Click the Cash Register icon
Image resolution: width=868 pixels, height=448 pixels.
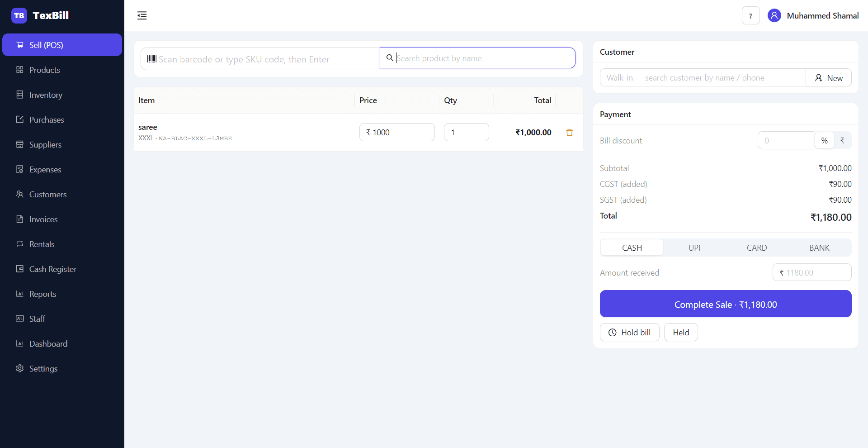(20, 269)
